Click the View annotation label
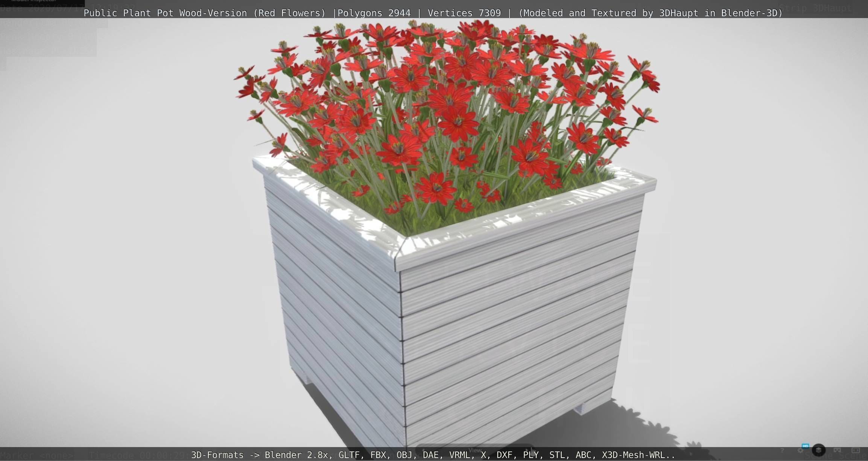Image resolution: width=868 pixels, height=461 pixels. coord(475,450)
